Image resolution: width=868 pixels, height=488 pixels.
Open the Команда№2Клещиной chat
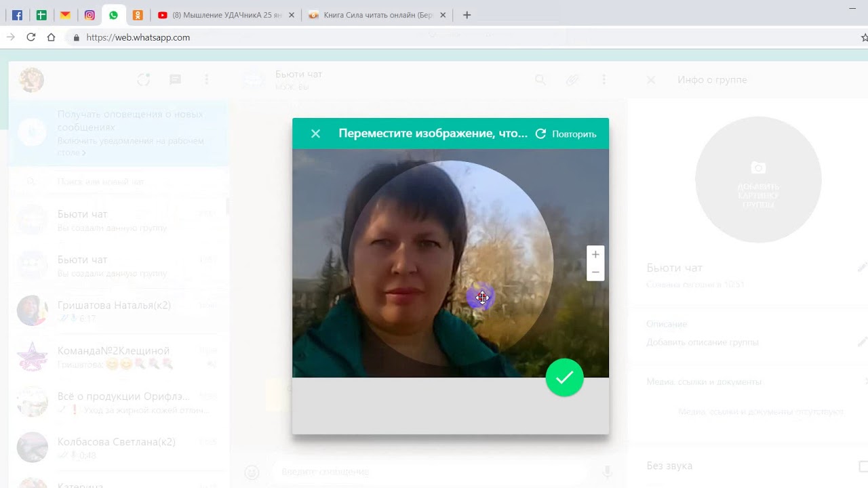coord(119,357)
